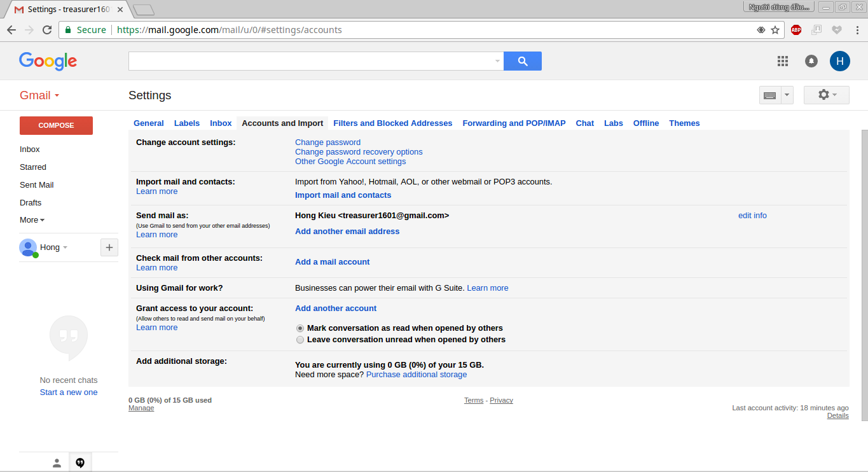Click the COMPOSE button
This screenshot has width=868, height=472.
56,125
